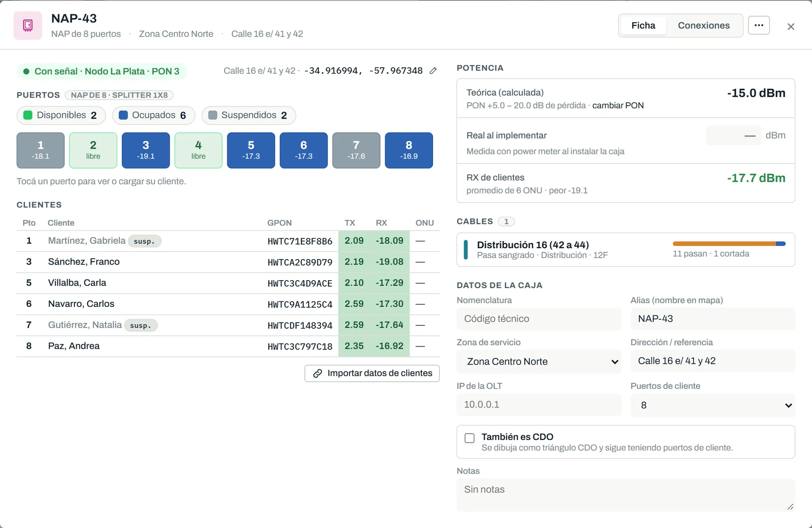Viewport: 812px width, 528px height.
Task: Open the three-dots more options menu
Action: 759,25
